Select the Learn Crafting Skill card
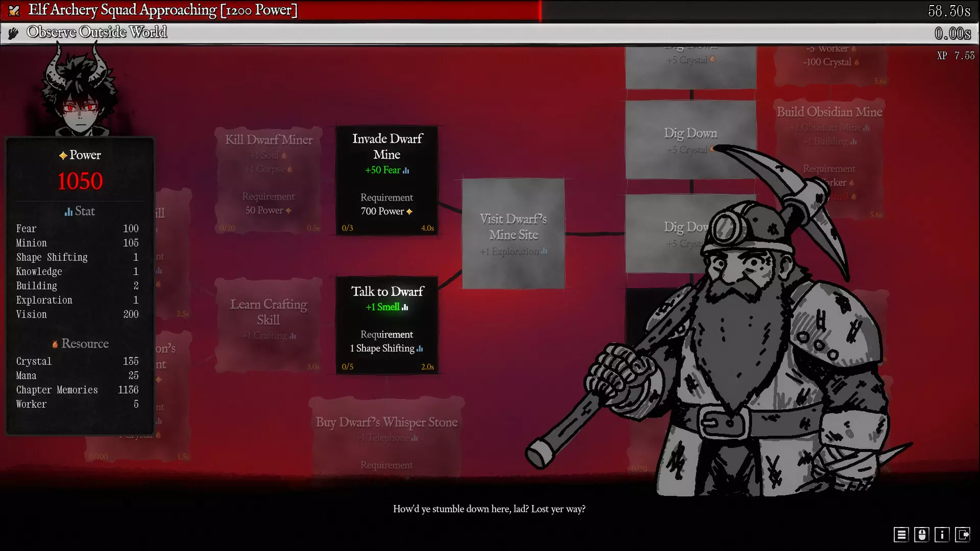This screenshot has height=551, width=980. click(x=268, y=325)
